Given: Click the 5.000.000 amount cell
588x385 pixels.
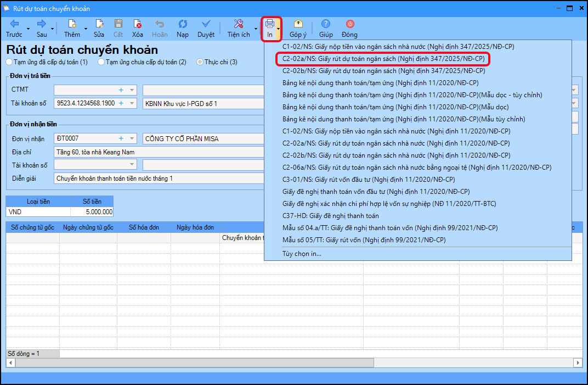Looking at the screenshot, I should point(92,212).
